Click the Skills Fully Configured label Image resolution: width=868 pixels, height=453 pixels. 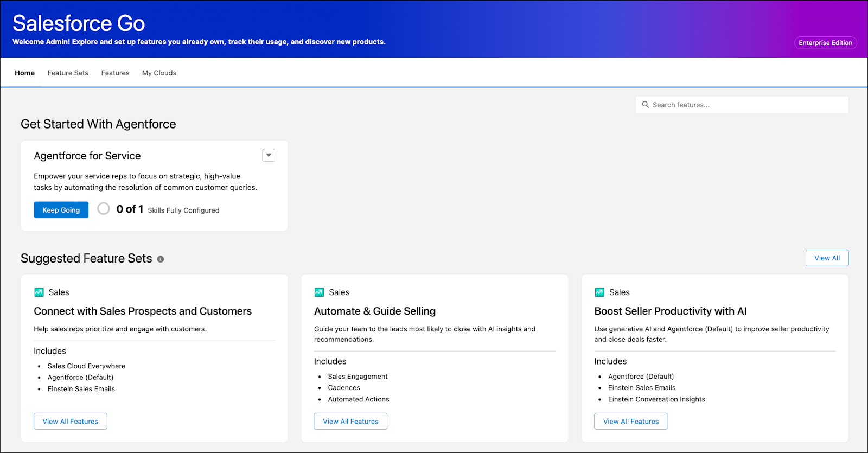tap(183, 210)
